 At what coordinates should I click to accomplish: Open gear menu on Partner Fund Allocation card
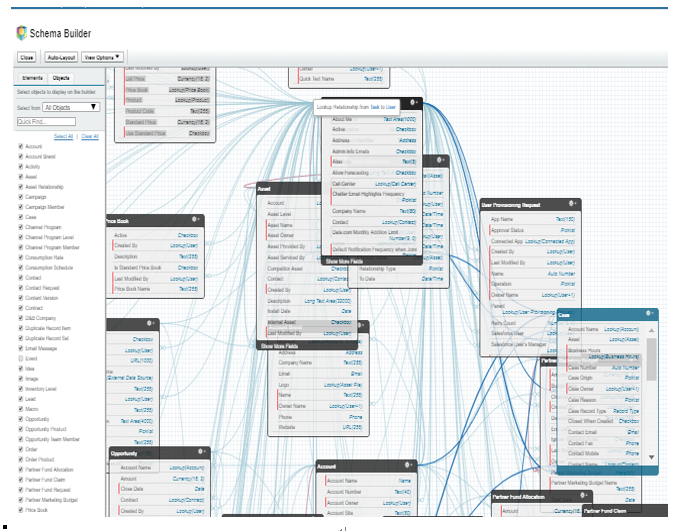[584, 495]
